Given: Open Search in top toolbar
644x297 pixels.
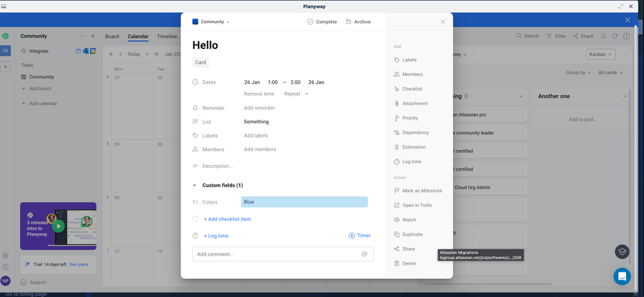Looking at the screenshot, I should pyautogui.click(x=528, y=36).
